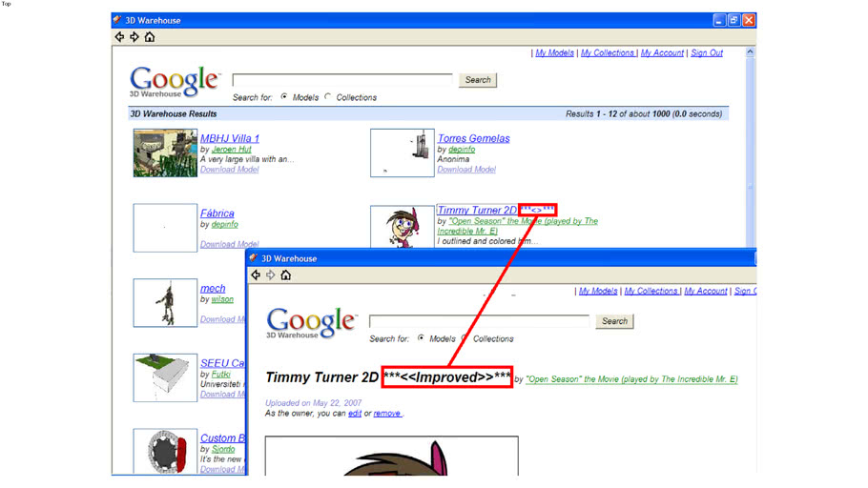The image size is (868, 488).
Task: Maximize the rear 3D Warehouse window
Action: [x=734, y=20]
